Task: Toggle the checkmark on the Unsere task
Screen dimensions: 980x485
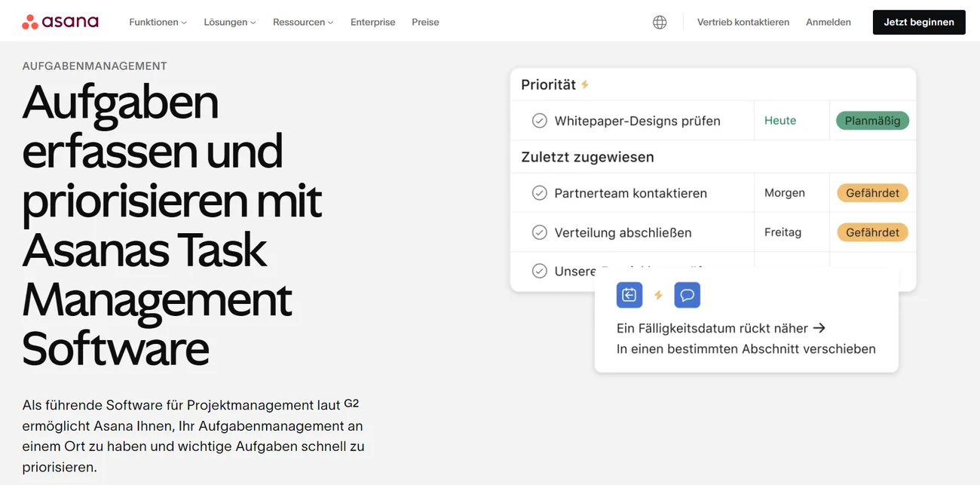Action: click(540, 271)
